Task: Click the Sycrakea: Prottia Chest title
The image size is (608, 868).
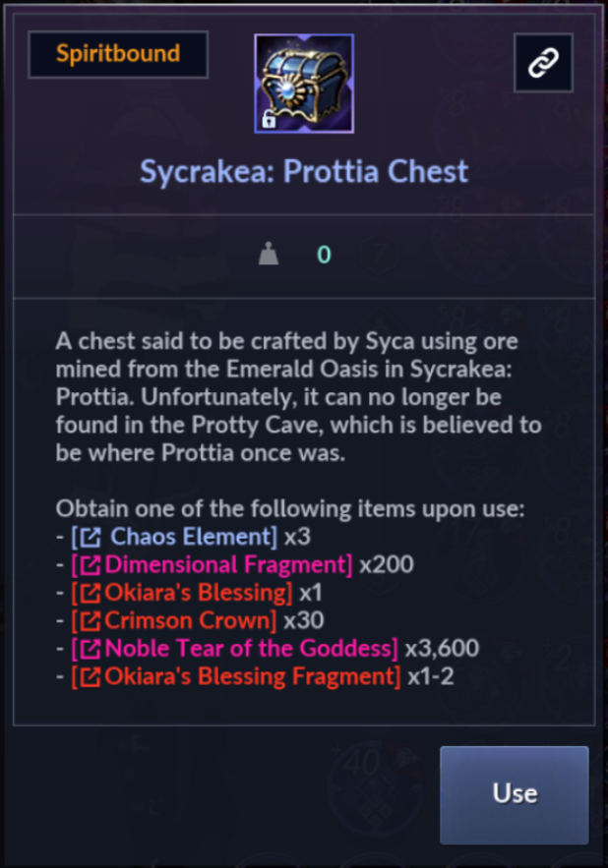Action: click(x=304, y=171)
